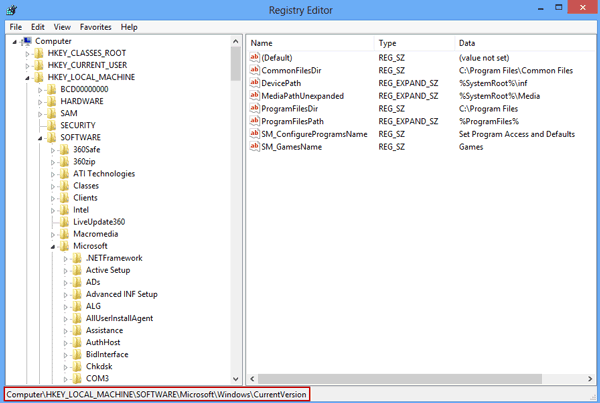600x403 pixels.
Task: Collapse the Microsoft key
Action: pyautogui.click(x=53, y=247)
